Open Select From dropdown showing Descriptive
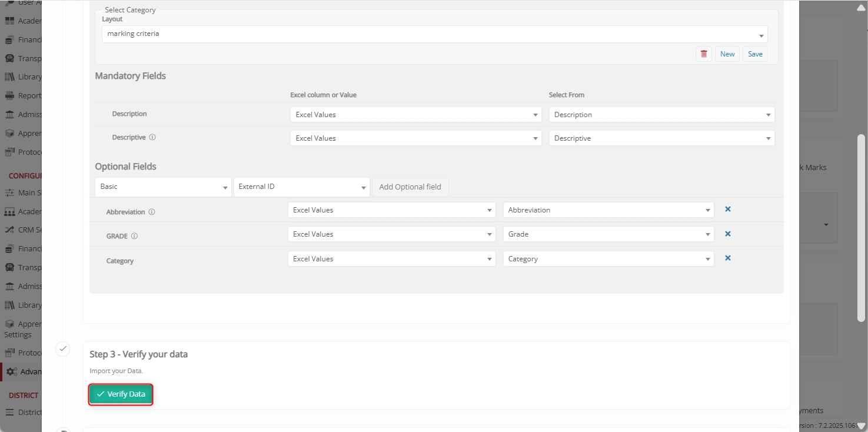 pyautogui.click(x=661, y=138)
